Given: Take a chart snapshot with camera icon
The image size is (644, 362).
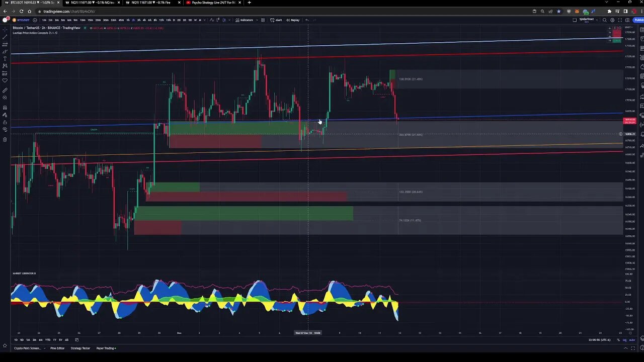Looking at the screenshot, I should 627,20.
